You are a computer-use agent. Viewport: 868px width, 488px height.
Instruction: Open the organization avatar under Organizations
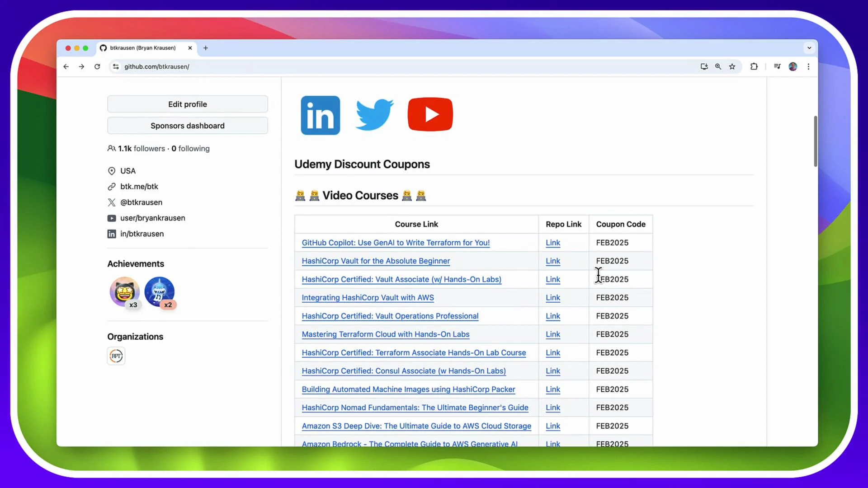[x=116, y=356]
